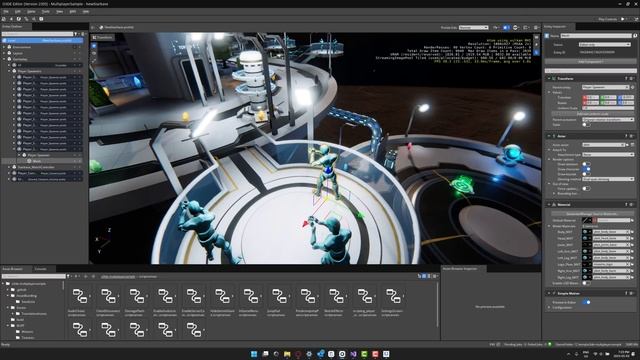Disable the Draw character switch
Viewport: 640px width, 360px height.
[x=586, y=169]
